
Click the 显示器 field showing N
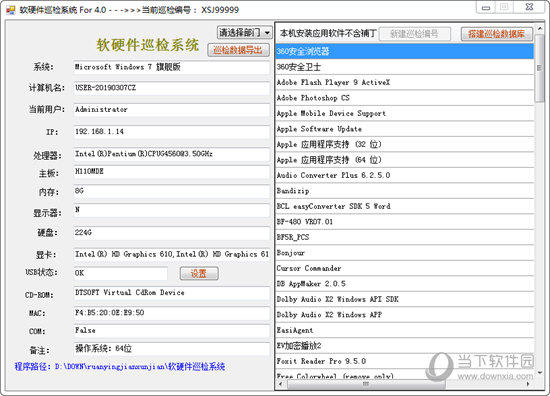click(172, 210)
